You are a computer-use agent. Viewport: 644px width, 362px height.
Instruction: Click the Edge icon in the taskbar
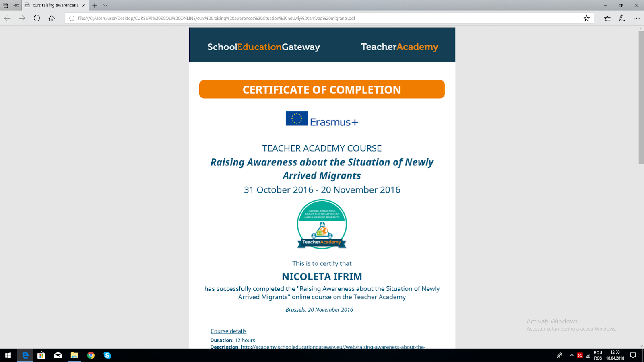tap(25, 355)
